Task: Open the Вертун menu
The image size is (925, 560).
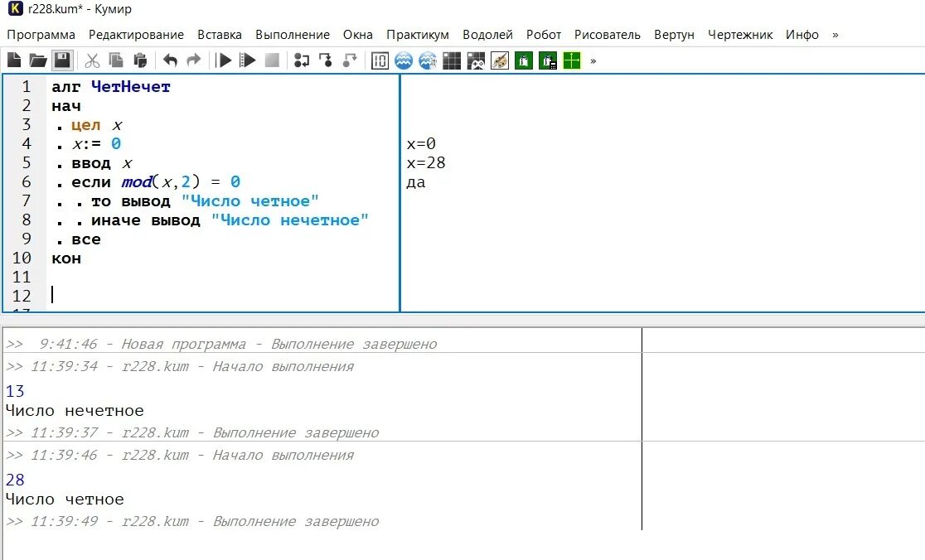Action: [674, 35]
